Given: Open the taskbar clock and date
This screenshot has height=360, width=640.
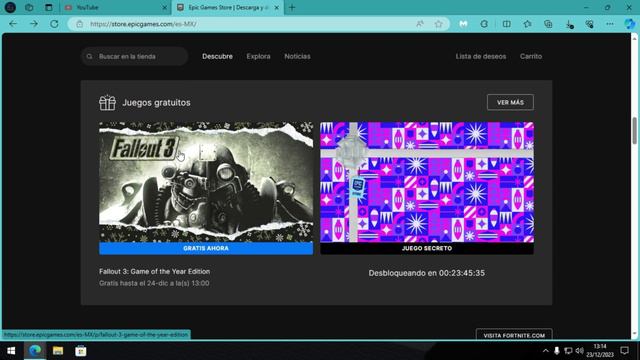Looking at the screenshot, I should coord(600,351).
